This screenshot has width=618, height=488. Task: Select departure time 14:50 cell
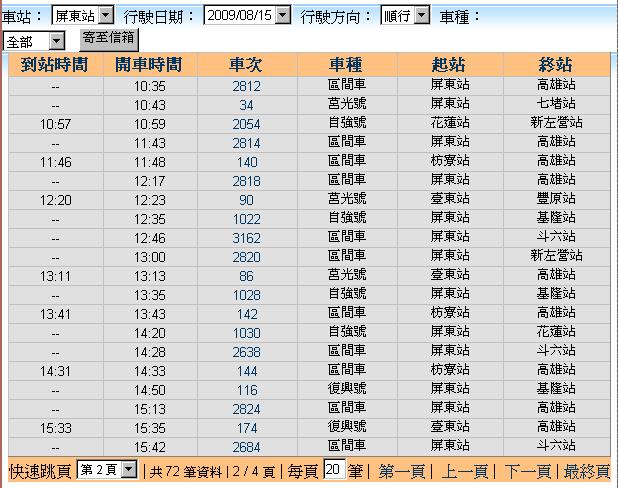[x=150, y=390]
